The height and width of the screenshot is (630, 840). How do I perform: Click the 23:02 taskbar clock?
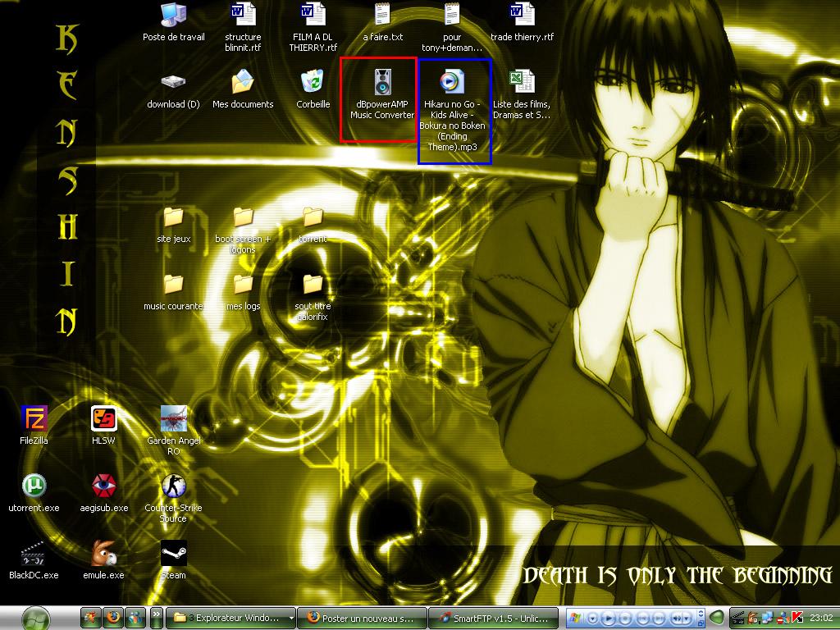tap(821, 618)
